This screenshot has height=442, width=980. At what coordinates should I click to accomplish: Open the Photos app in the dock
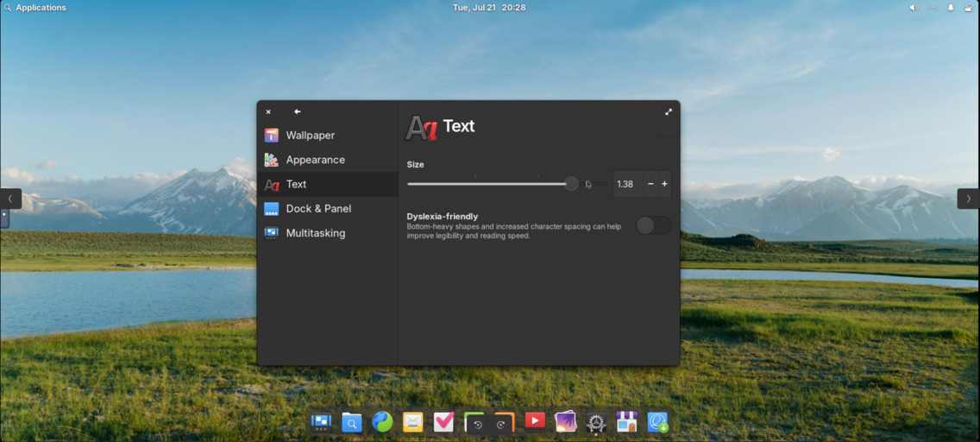(x=565, y=422)
